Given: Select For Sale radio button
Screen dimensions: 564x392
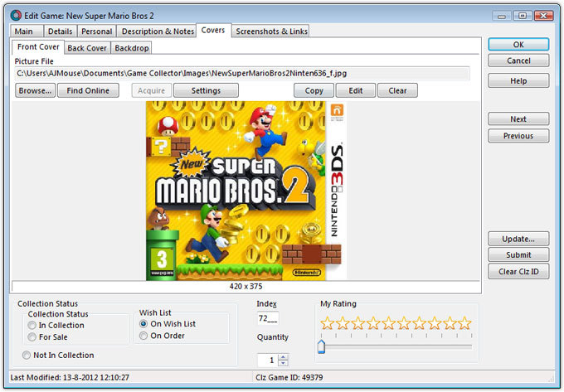Looking at the screenshot, I should [x=32, y=337].
